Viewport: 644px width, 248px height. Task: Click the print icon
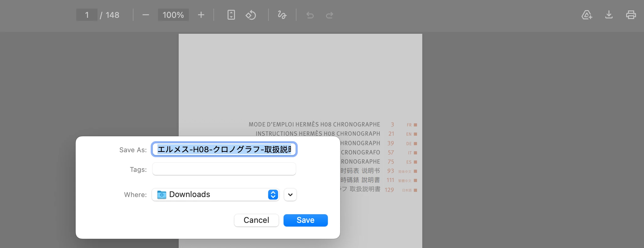point(631,15)
